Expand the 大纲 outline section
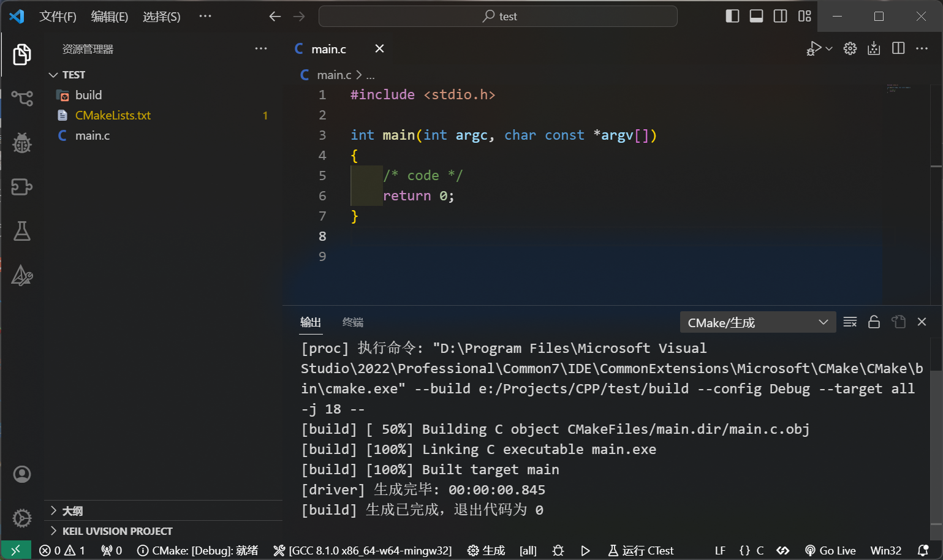This screenshot has height=560, width=943. 72,511
